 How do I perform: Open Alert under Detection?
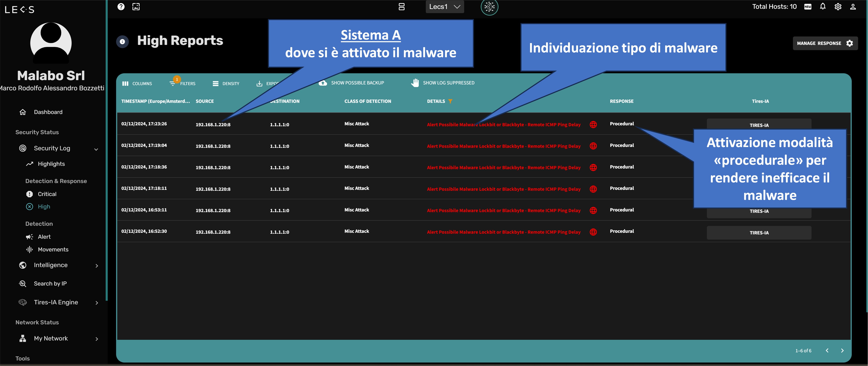tap(44, 237)
